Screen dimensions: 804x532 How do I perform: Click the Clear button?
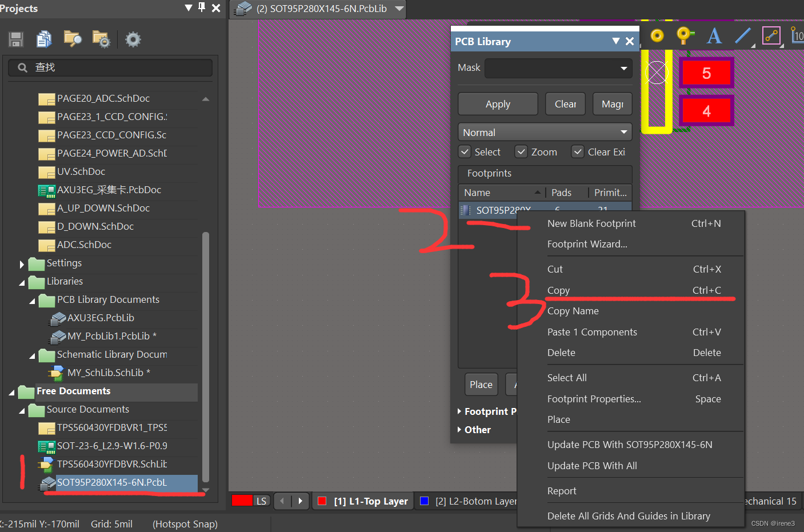(565, 104)
